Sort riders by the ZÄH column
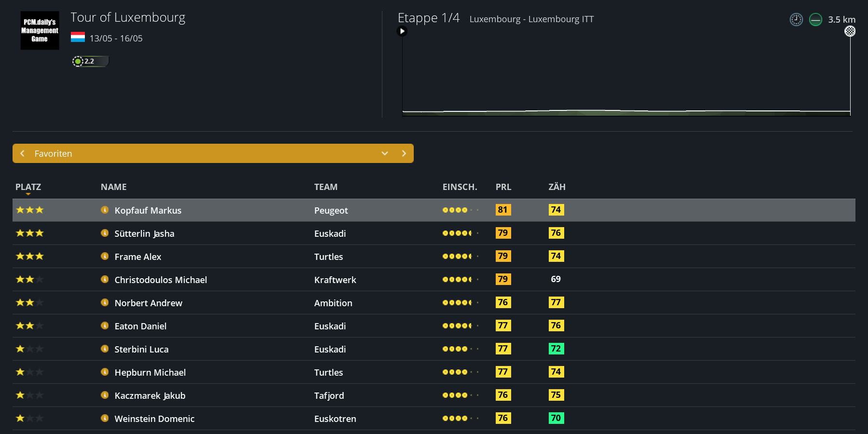This screenshot has width=868, height=434. pyautogui.click(x=556, y=187)
